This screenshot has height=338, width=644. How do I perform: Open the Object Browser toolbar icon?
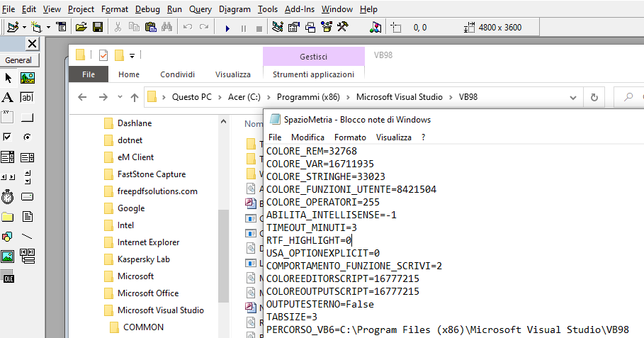point(327,27)
